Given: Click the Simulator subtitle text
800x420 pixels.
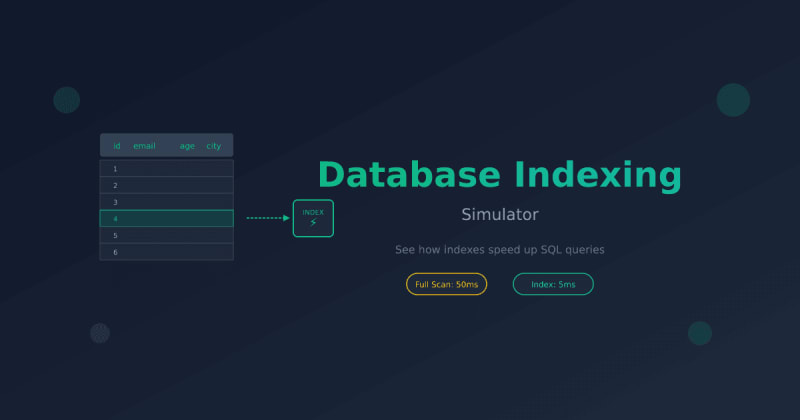Looking at the screenshot, I should point(500,214).
